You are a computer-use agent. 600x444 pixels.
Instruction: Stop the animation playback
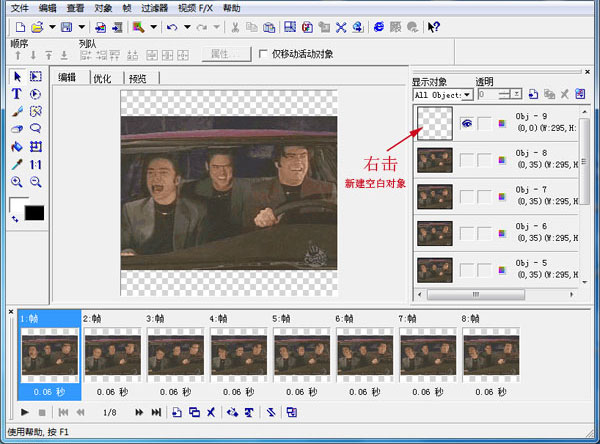point(42,412)
